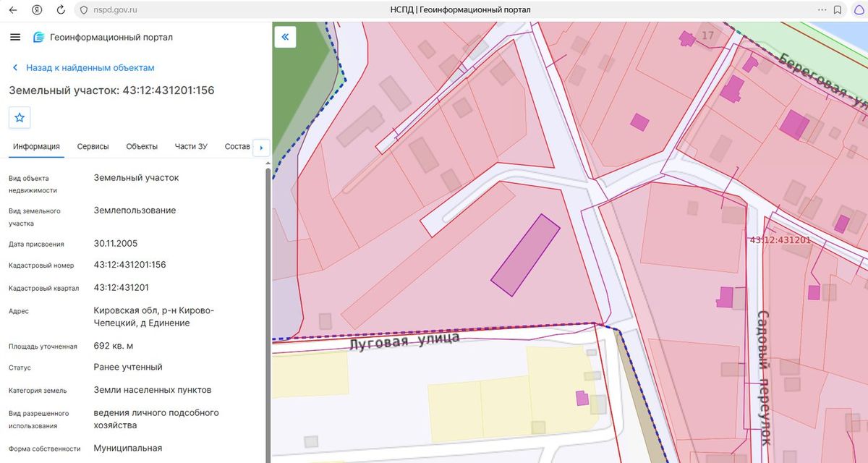Reload the page with the refresh icon
This screenshot has height=463, width=868.
coord(61,10)
